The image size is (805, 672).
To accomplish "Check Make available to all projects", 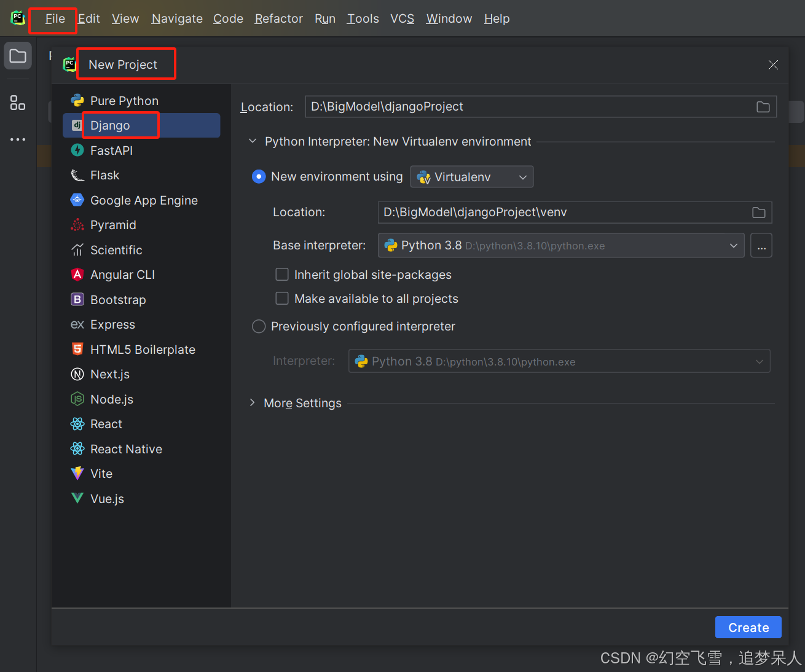I will pyautogui.click(x=282, y=298).
